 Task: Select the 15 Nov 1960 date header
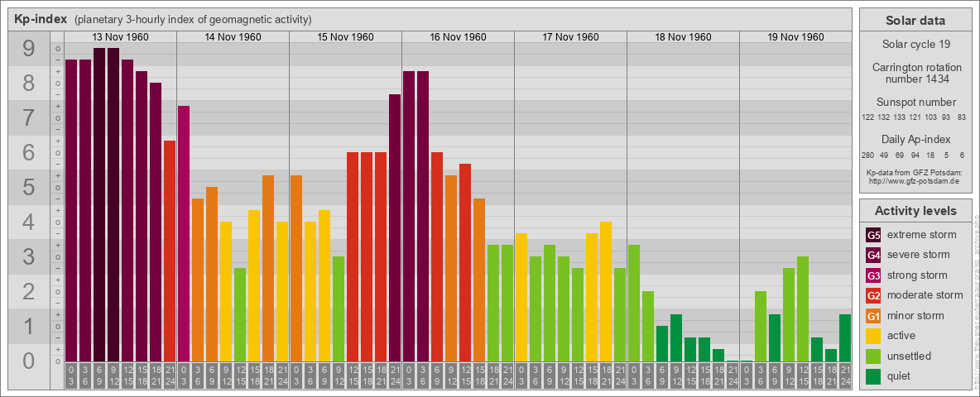point(345,37)
